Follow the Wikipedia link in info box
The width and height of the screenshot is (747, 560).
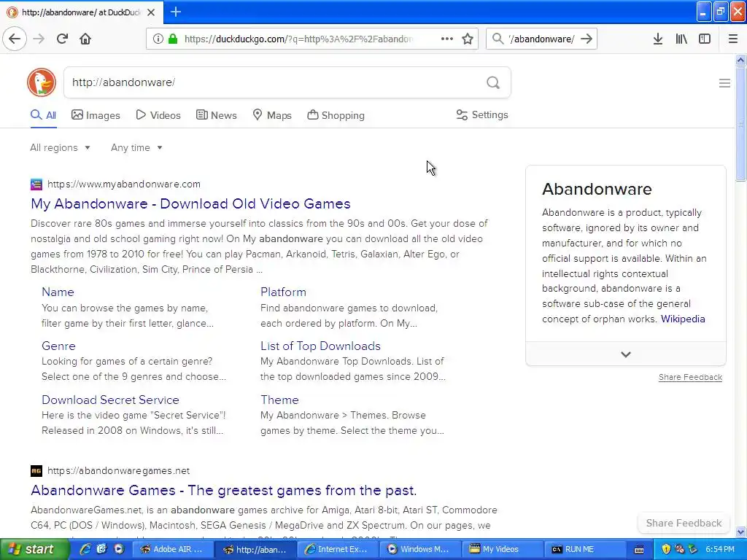pos(683,319)
